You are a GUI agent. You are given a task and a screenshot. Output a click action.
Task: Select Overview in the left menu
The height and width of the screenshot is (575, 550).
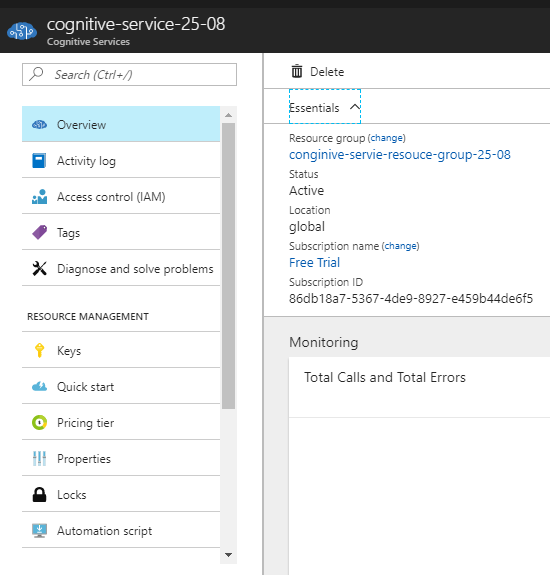pos(121,124)
